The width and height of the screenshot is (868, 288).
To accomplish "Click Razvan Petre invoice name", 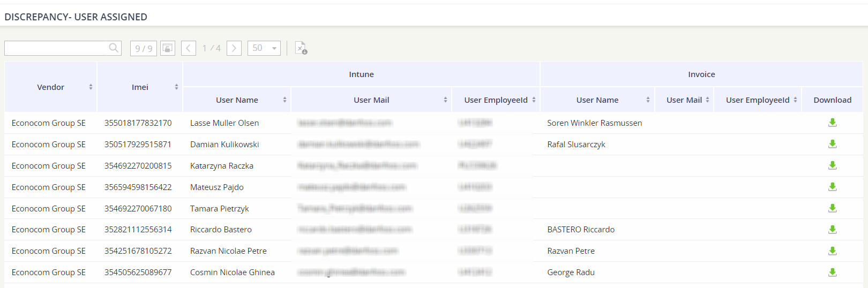I will click(x=571, y=251).
